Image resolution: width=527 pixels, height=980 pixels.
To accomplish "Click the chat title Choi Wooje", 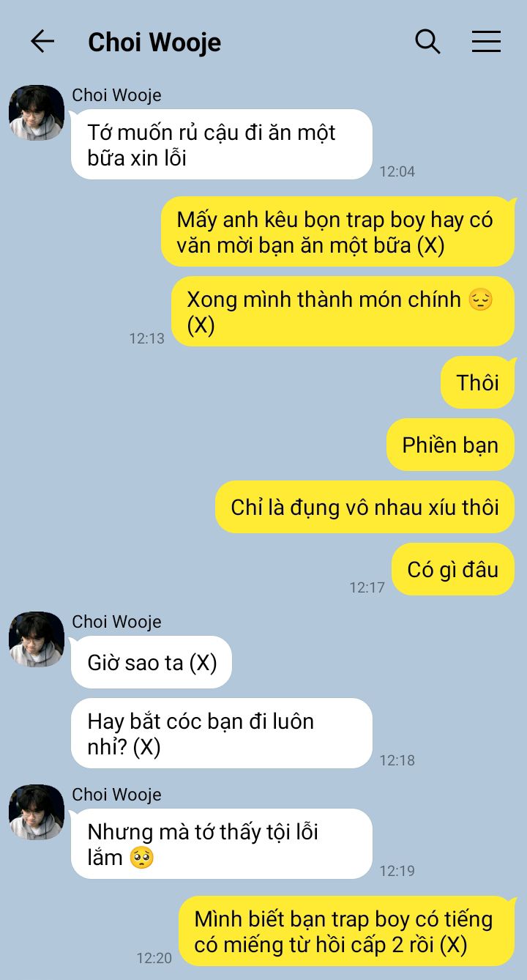I will pos(154,42).
